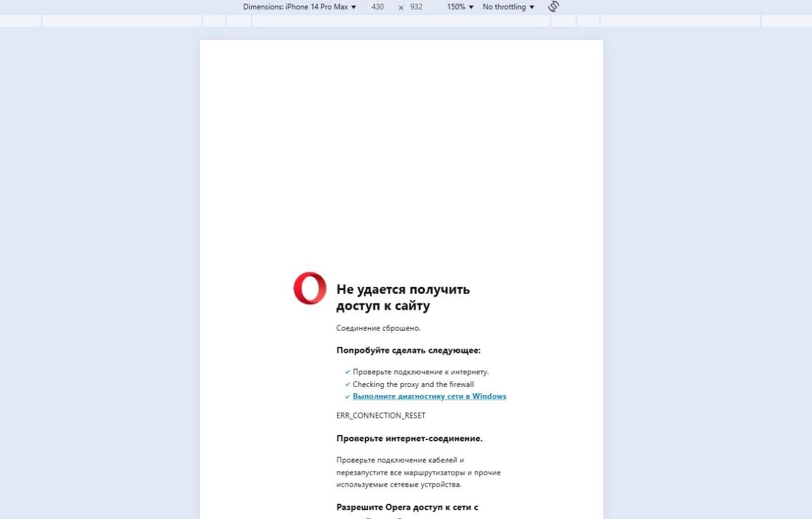Click the red Opera logo icon
The height and width of the screenshot is (519, 812).
(310, 288)
